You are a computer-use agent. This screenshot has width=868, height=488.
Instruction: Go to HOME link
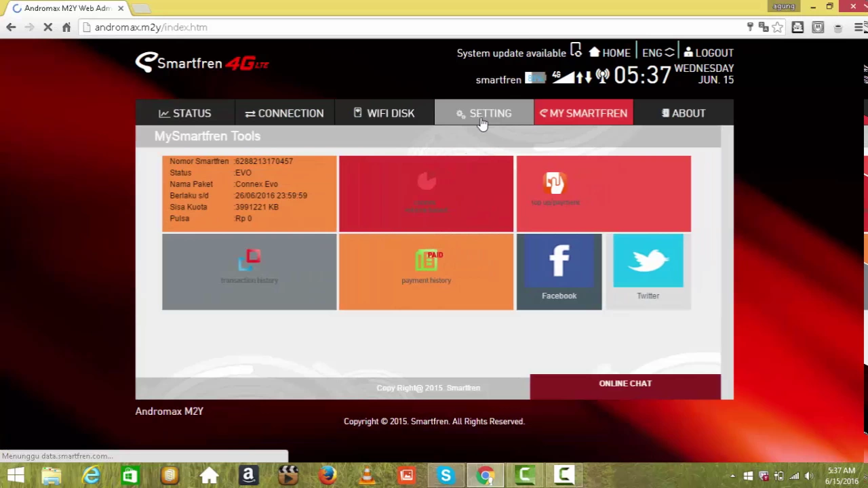pos(609,53)
